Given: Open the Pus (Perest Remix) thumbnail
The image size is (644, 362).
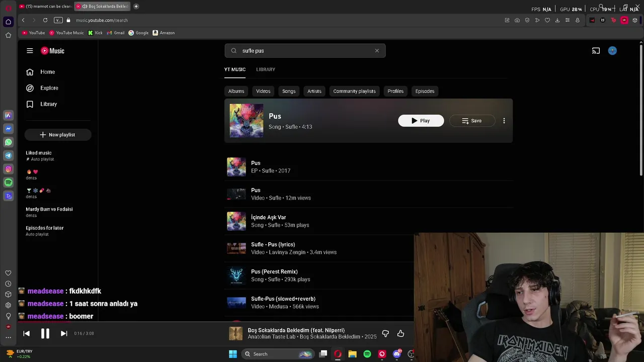Looking at the screenshot, I should (236, 276).
